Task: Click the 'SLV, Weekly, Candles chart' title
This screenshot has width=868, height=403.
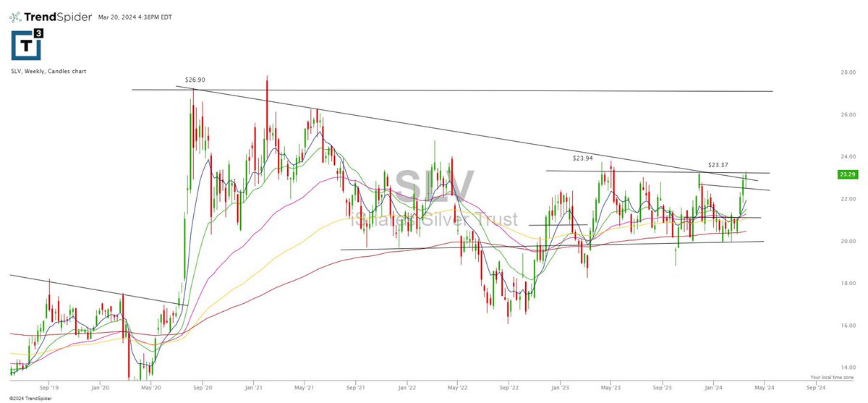Action: pos(48,72)
